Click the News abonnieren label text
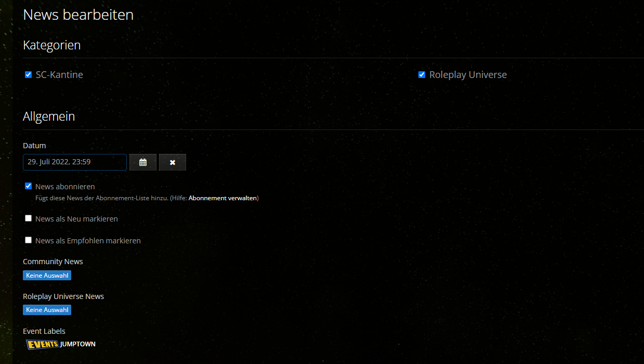The image size is (644, 364). coord(65,187)
